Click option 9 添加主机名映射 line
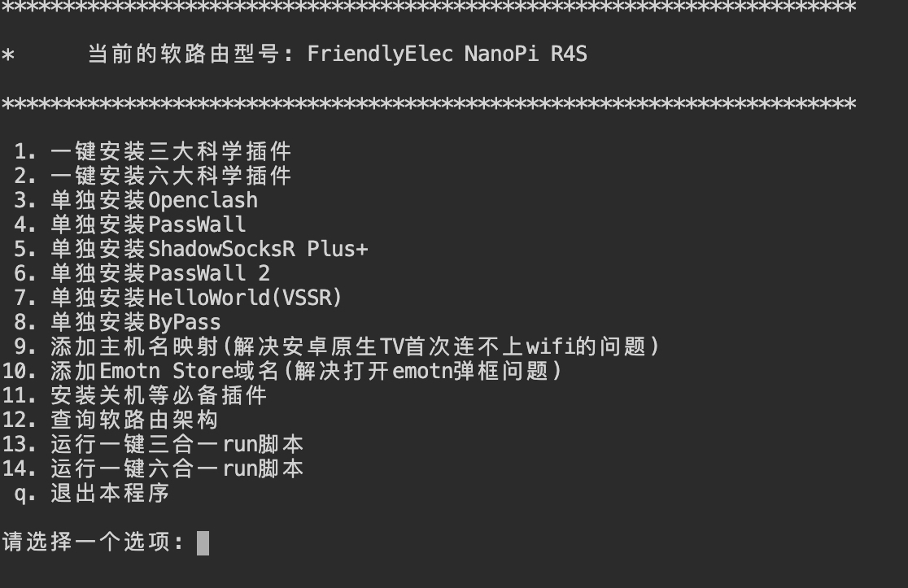This screenshot has height=588, width=908. coord(337,346)
